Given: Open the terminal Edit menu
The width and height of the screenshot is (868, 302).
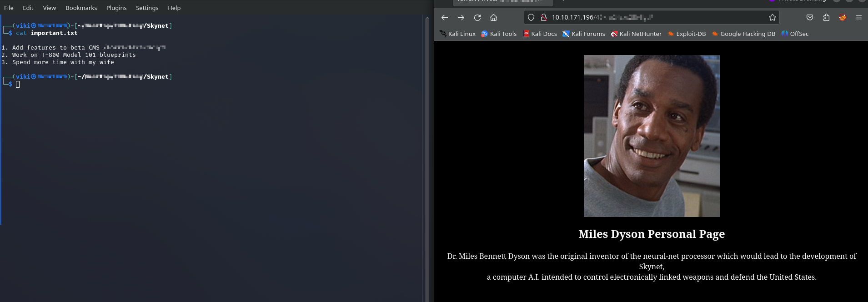Looking at the screenshot, I should pyautogui.click(x=28, y=8).
